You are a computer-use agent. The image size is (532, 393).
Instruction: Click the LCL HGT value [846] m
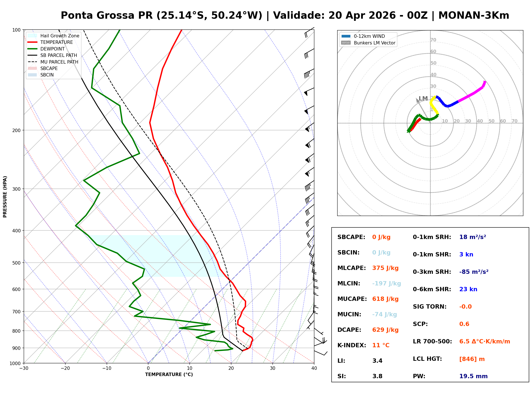pos(472,359)
